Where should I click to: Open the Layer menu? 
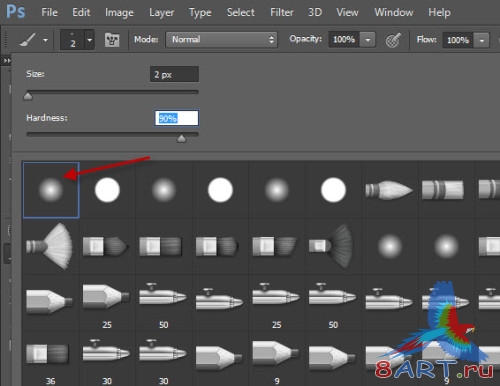tap(161, 13)
